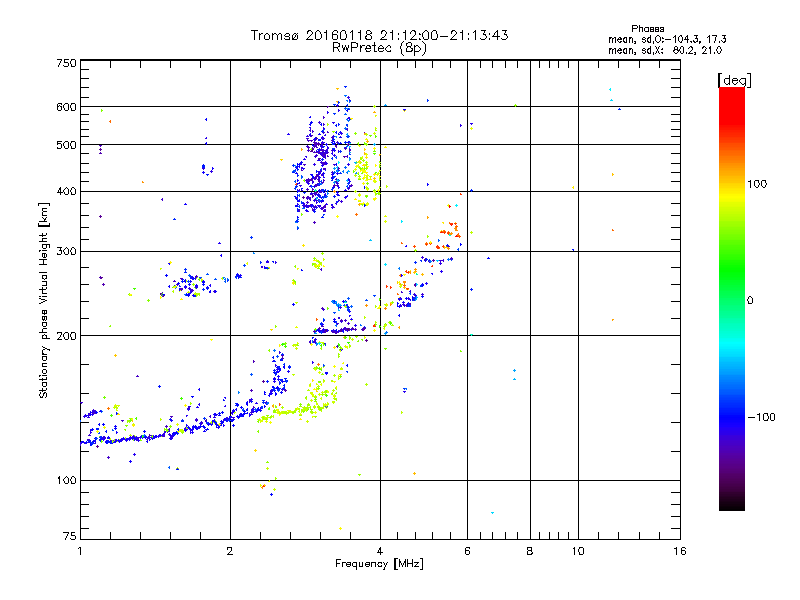
Task: Click the '1' x-axis tick label
Action: pos(80,551)
